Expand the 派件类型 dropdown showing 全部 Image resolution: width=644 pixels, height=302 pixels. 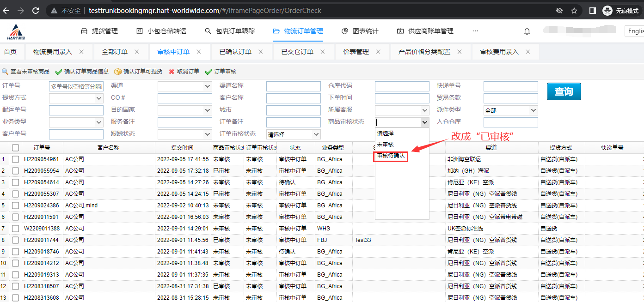coord(510,110)
